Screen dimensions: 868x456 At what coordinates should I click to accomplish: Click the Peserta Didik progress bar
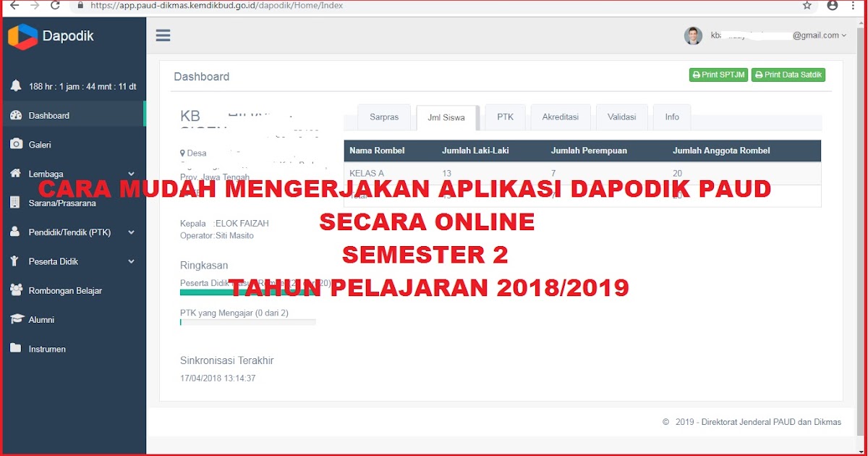click(x=248, y=292)
